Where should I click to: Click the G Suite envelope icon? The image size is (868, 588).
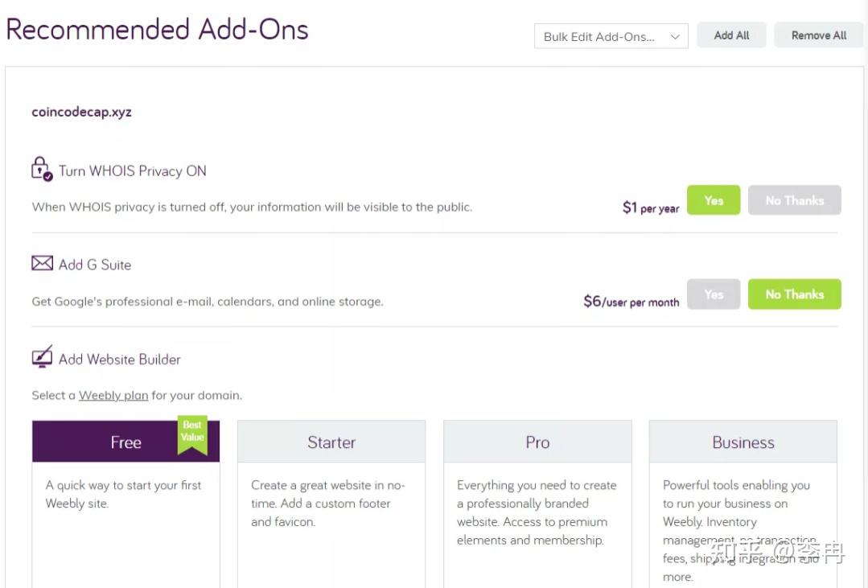pos(42,264)
